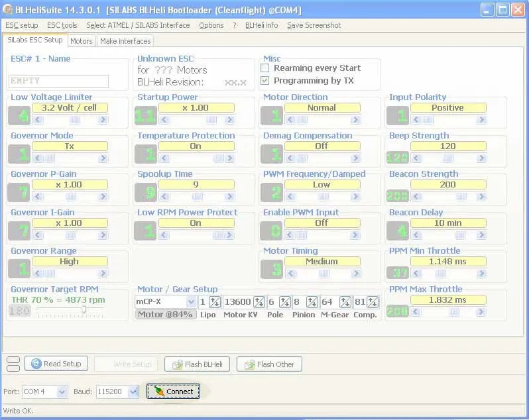Image resolution: width=529 pixels, height=420 pixels.
Task: Open the mCP-X motor preset dropdown
Action: pos(191,302)
